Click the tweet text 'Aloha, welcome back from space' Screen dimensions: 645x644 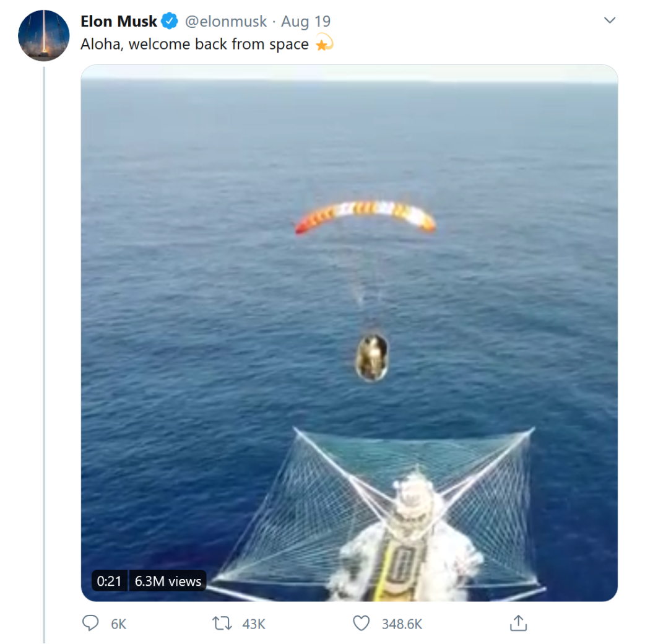tap(194, 45)
